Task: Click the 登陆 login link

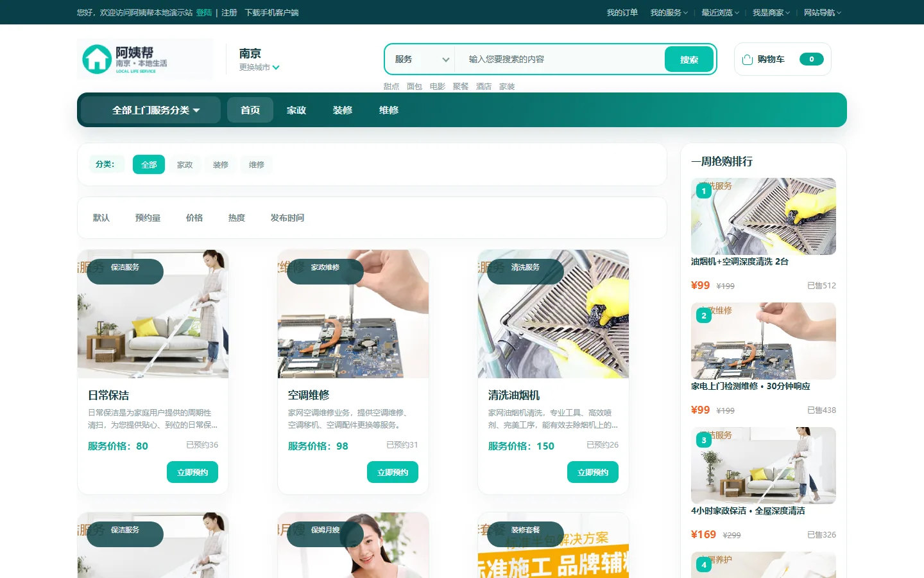Action: [x=204, y=12]
